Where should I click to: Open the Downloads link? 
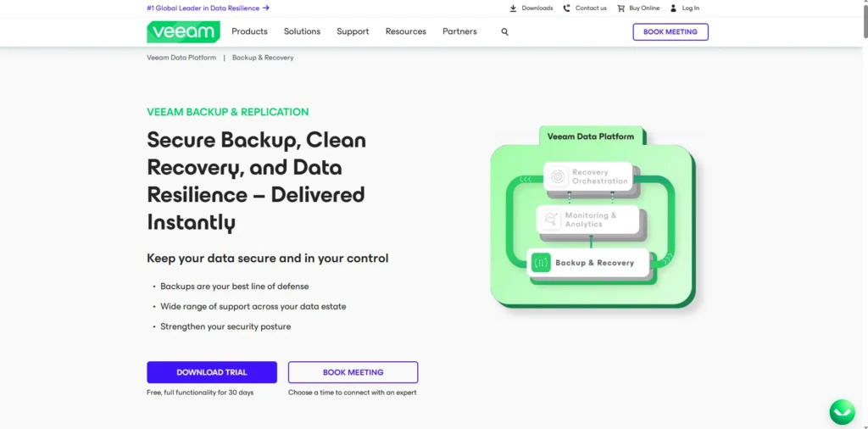click(x=537, y=8)
